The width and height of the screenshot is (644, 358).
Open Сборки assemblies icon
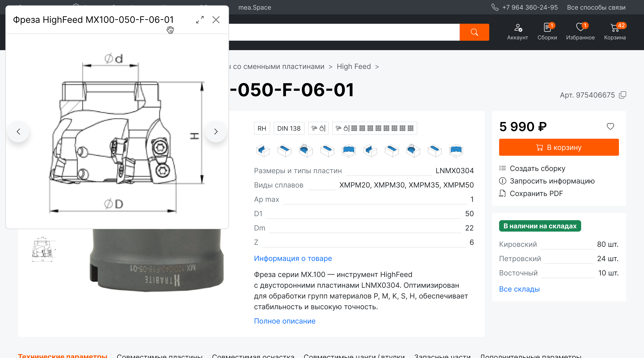[x=547, y=32]
